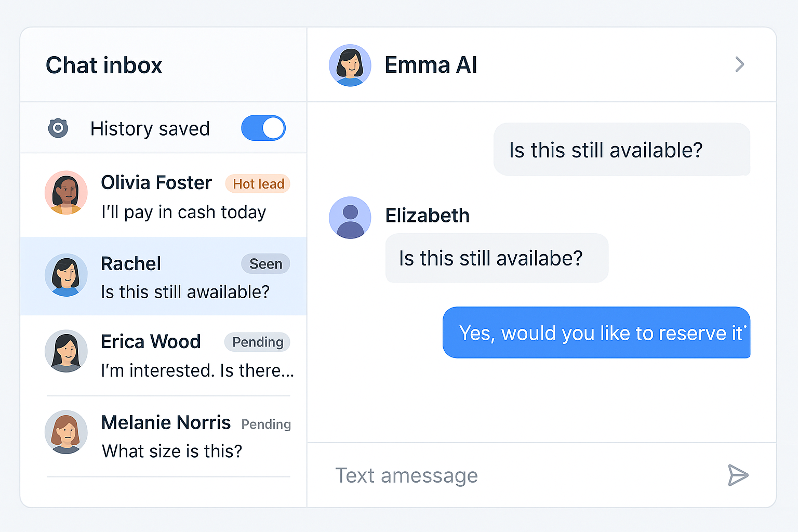The height and width of the screenshot is (532, 798).
Task: Click Olivia Foster's profile avatar
Action: point(66,193)
